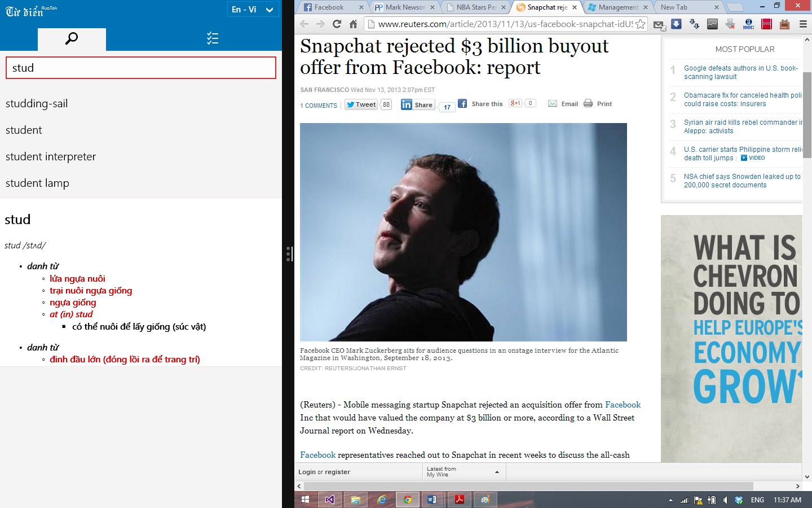Reload the Reuters page
812x508 pixels.
(337, 24)
